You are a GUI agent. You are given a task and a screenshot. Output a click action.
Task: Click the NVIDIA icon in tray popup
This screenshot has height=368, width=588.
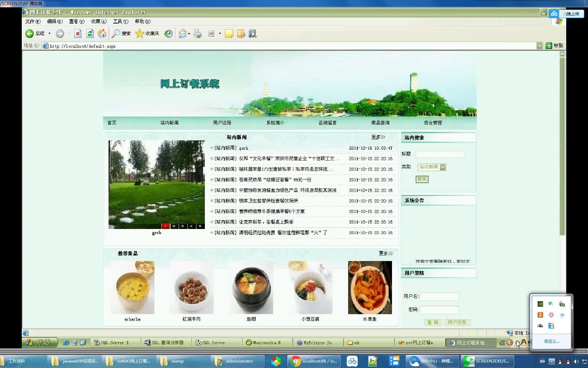(x=540, y=304)
